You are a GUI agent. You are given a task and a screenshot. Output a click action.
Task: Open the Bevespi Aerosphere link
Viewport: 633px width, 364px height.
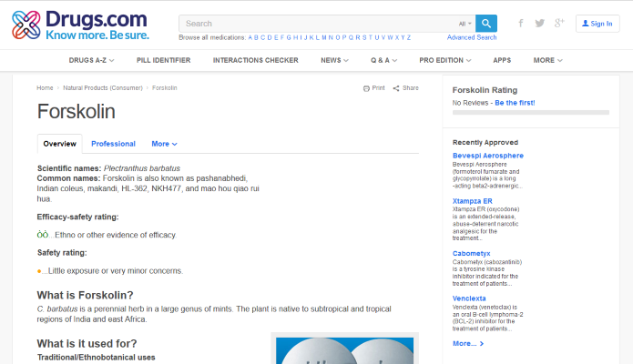coord(487,156)
